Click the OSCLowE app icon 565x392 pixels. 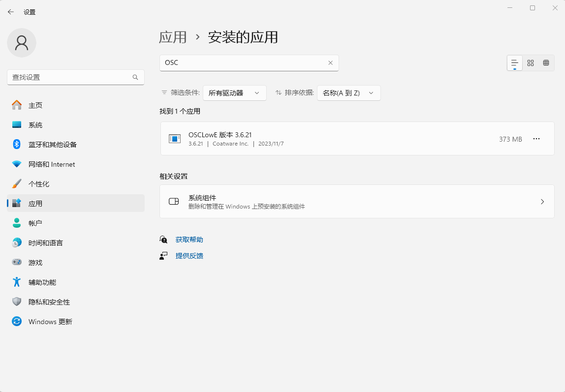[x=174, y=139]
